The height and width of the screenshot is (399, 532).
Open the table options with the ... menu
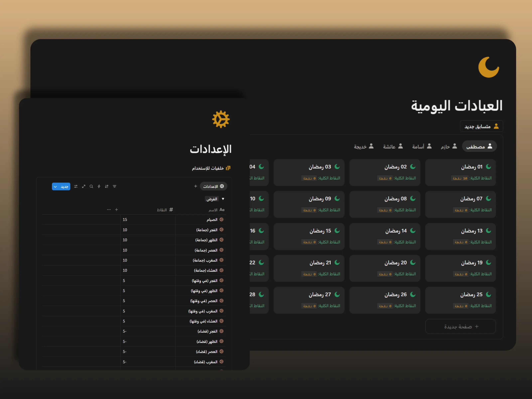[x=109, y=209]
